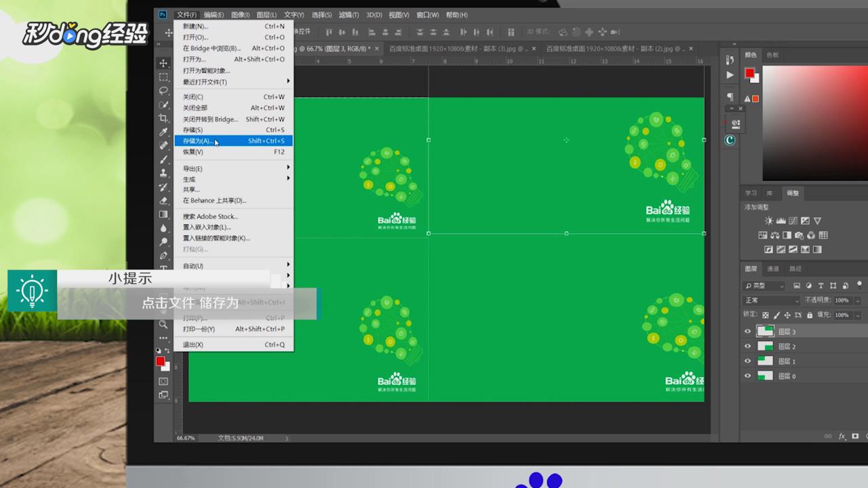Hide layer 图层 2 with eye icon
Viewport: 868px width, 488px height.
tap(748, 346)
